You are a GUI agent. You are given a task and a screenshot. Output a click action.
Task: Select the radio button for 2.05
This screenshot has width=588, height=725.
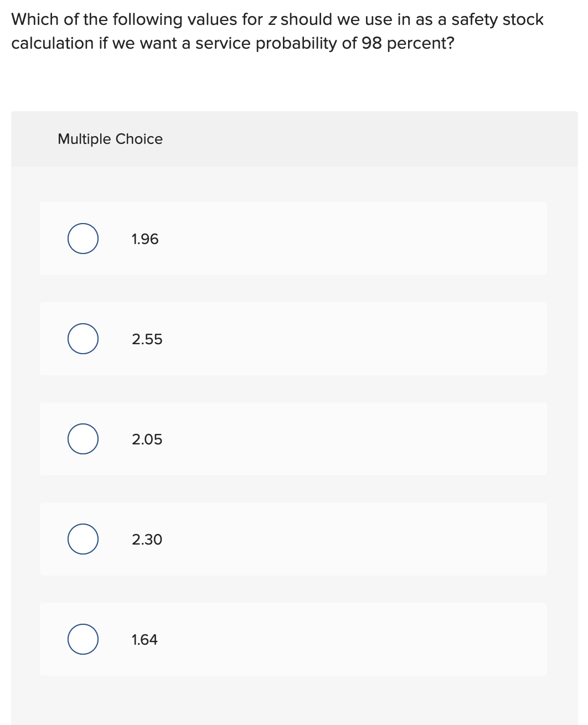click(82, 439)
